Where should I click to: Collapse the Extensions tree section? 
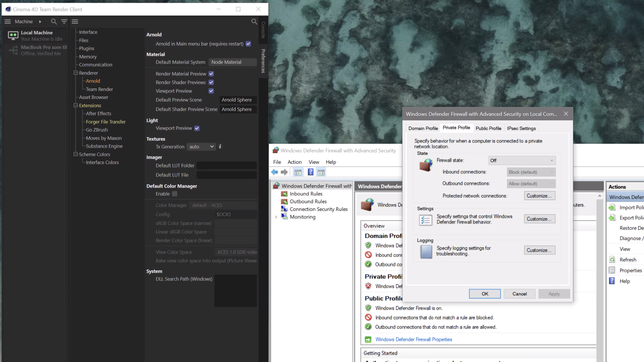coord(76,105)
